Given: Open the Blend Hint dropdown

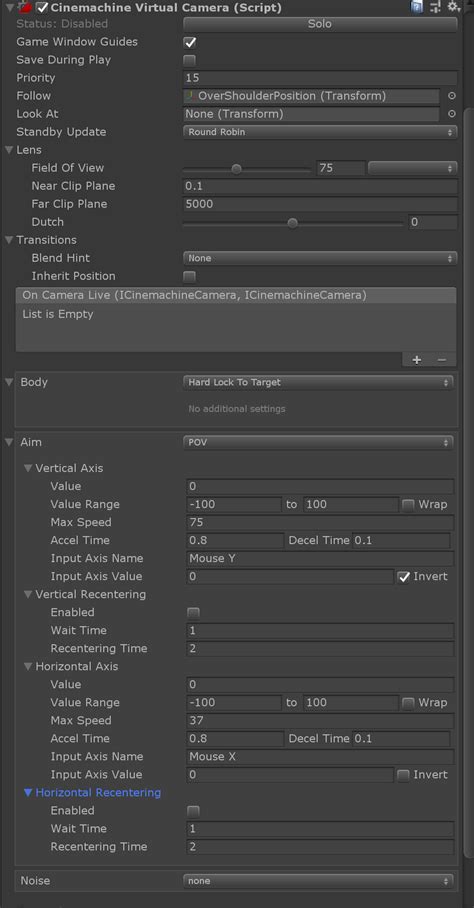Looking at the screenshot, I should [x=320, y=258].
